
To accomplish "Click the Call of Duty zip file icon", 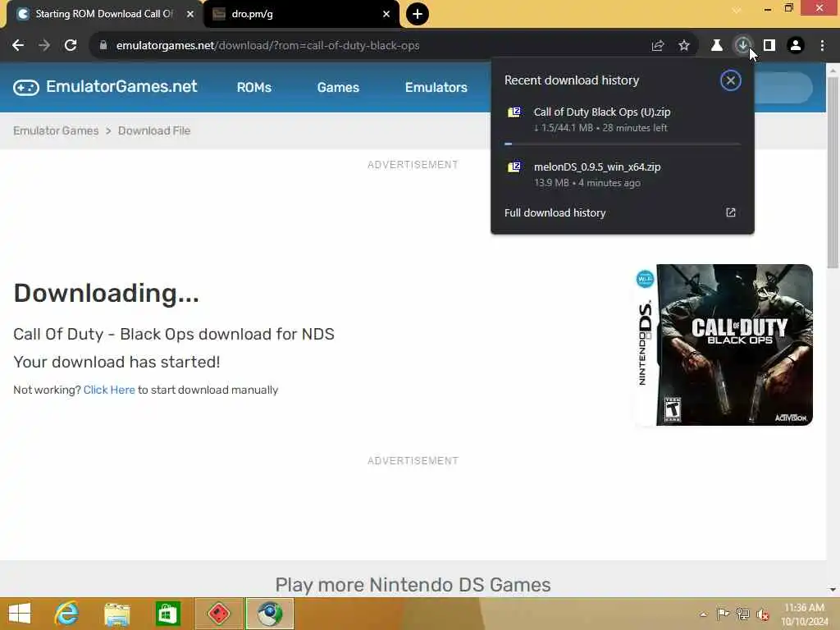I will 514,112.
